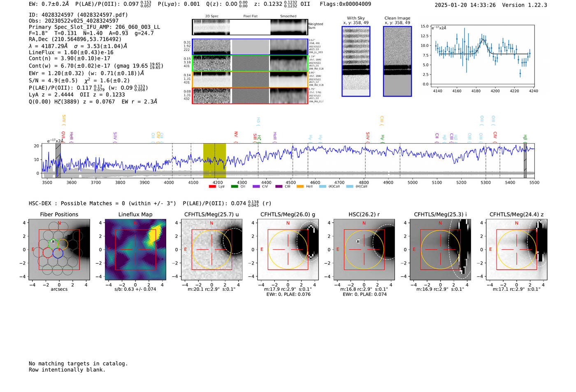Image resolution: width=576 pixels, height=392 pixels.
Task: Open the HSC(26.2) r-band cutout
Action: 364,249
